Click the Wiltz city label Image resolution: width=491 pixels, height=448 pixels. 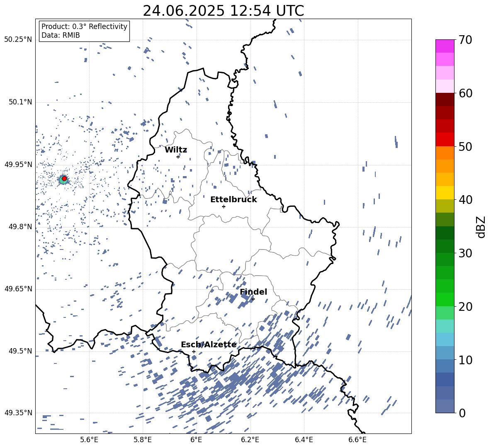click(x=176, y=150)
